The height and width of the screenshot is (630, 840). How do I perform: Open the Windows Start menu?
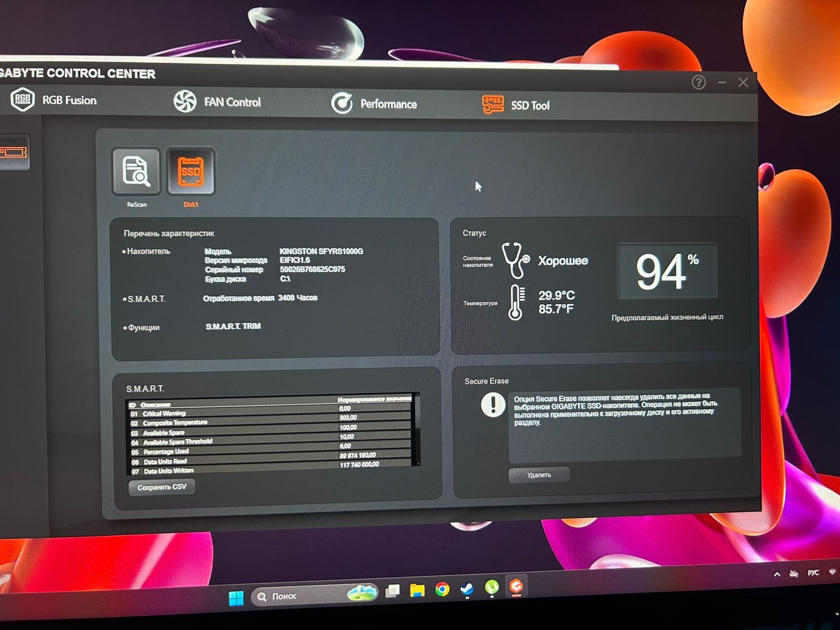pyautogui.click(x=236, y=597)
